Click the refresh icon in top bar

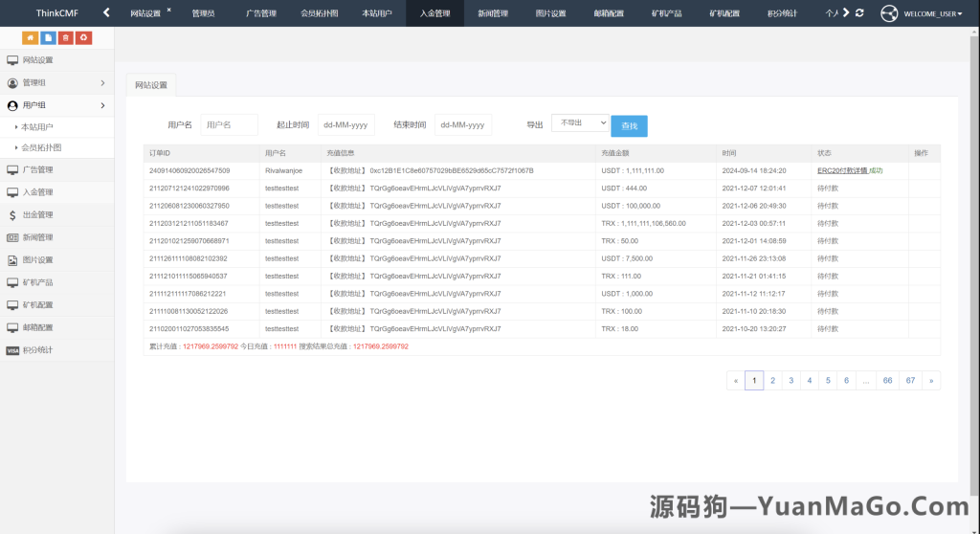coord(859,12)
